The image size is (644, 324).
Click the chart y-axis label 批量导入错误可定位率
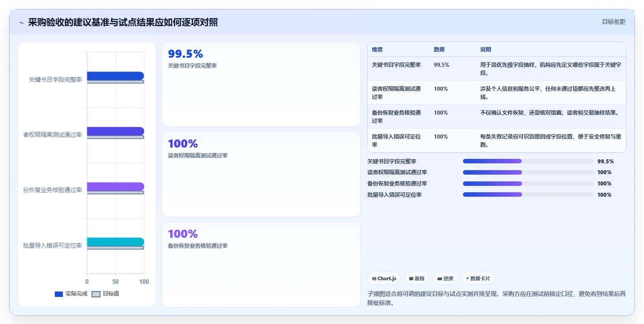pos(53,245)
